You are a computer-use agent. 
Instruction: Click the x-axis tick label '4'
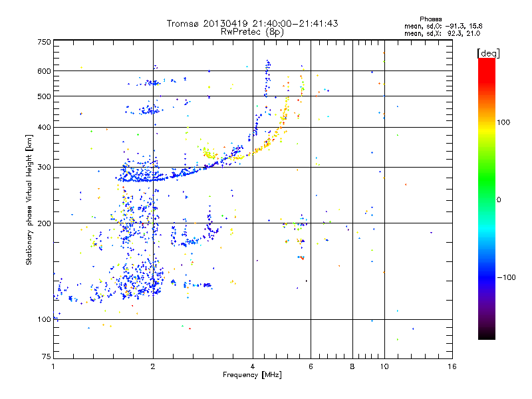(x=253, y=366)
